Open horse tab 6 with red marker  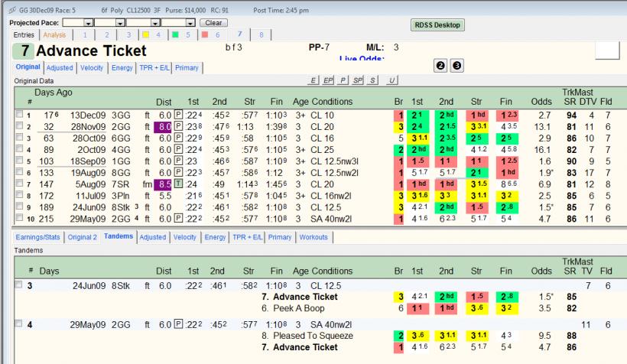212,35
